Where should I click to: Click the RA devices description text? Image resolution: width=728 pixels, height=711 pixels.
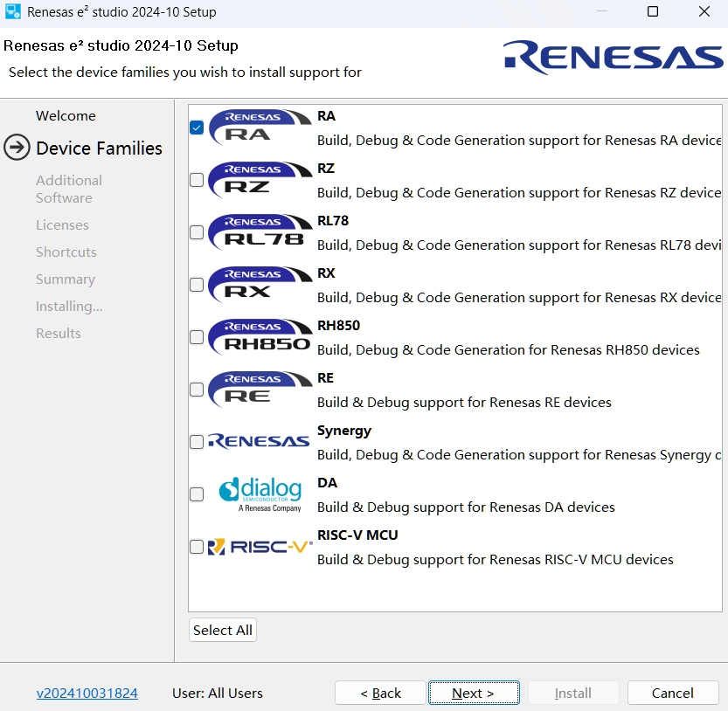pyautogui.click(x=519, y=140)
